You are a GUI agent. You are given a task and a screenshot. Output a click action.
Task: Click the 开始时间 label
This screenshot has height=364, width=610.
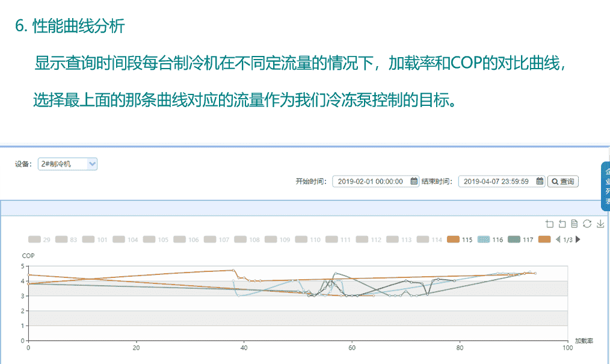311,181
